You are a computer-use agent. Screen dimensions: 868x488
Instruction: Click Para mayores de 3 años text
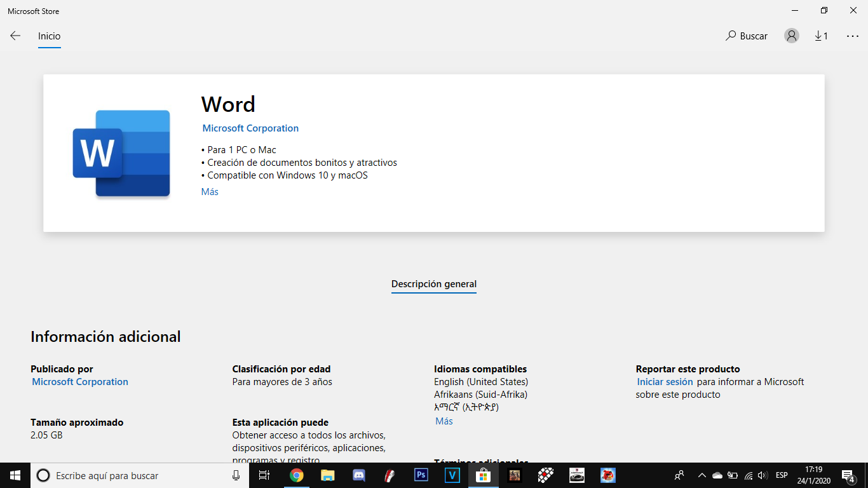pyautogui.click(x=282, y=382)
